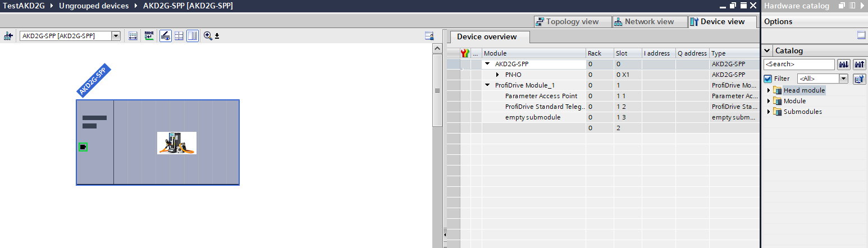This screenshot has height=248, width=868.
Task: Click the Type column header
Action: point(734,53)
